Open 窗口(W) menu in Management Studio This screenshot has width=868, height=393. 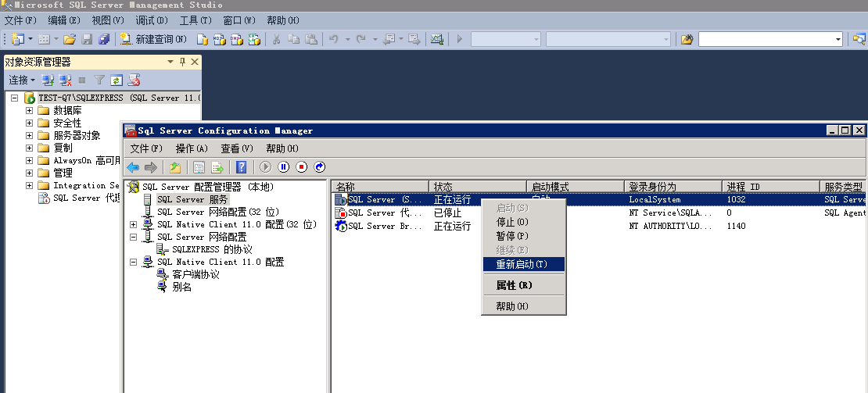tap(239, 20)
